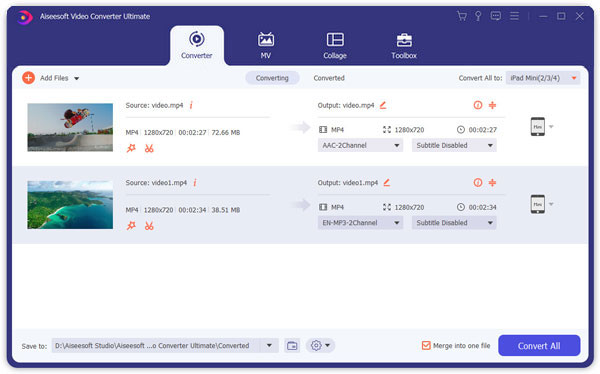600x374 pixels.
Task: Click the Add Files button
Action: pyautogui.click(x=51, y=78)
